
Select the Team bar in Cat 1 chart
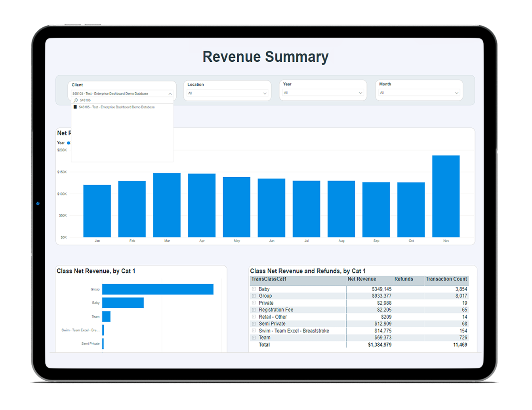[106, 317]
